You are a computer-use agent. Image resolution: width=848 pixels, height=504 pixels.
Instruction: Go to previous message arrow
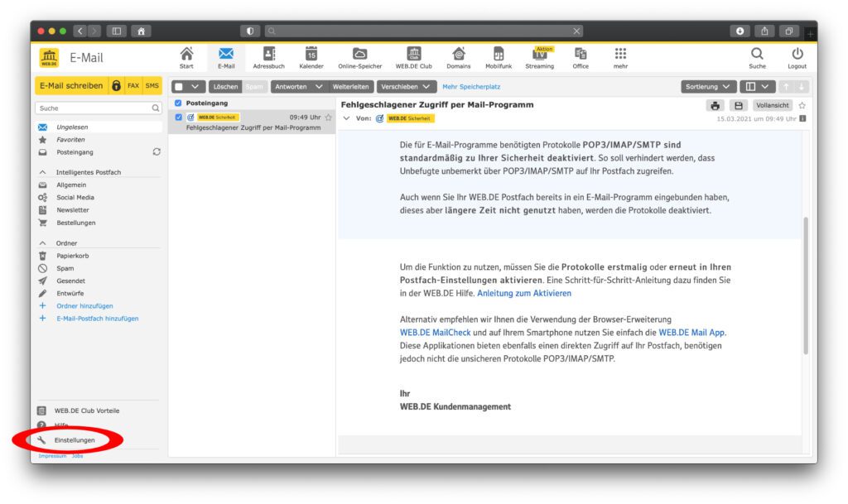point(787,86)
